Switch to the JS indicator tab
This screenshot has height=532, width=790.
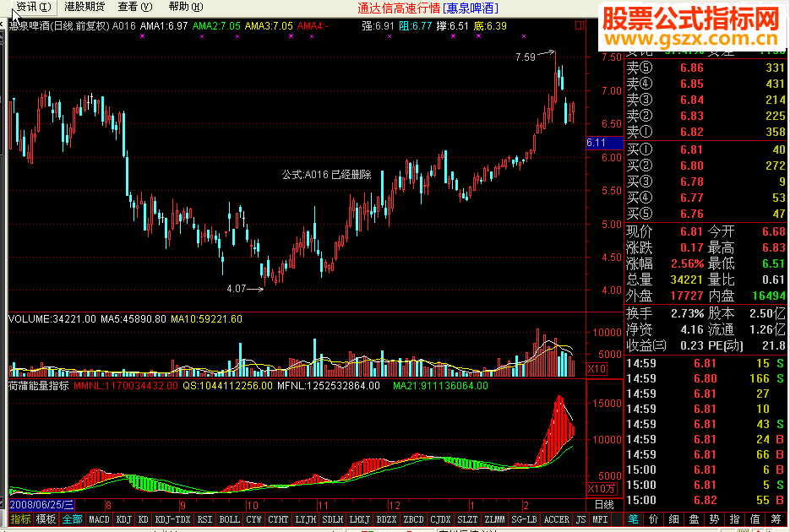[x=581, y=519]
